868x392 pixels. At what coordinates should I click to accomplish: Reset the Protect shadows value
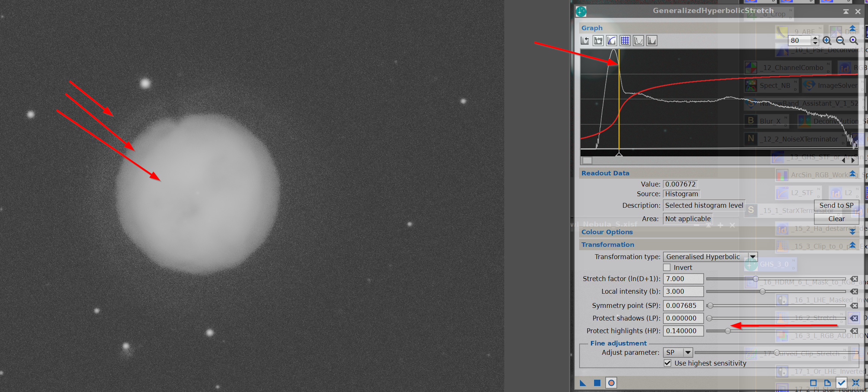854,318
